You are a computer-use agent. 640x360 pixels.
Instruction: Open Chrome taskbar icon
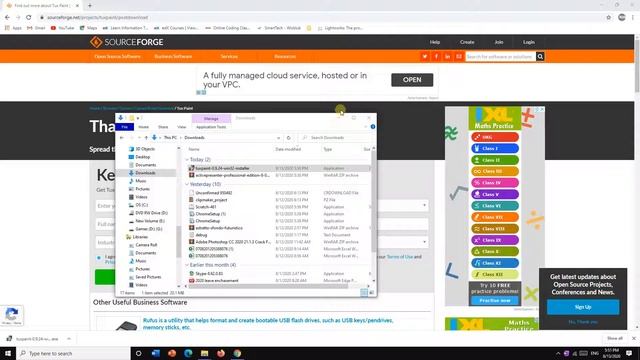(x=237, y=353)
